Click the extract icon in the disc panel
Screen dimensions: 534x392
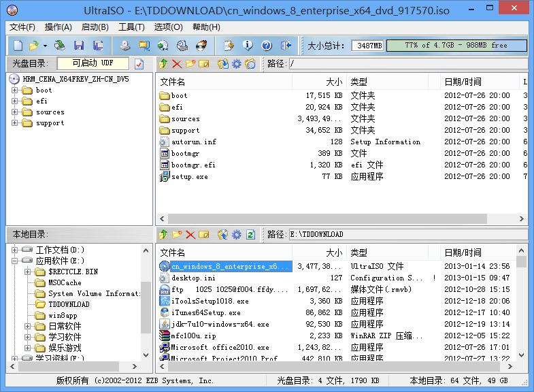tap(223, 64)
